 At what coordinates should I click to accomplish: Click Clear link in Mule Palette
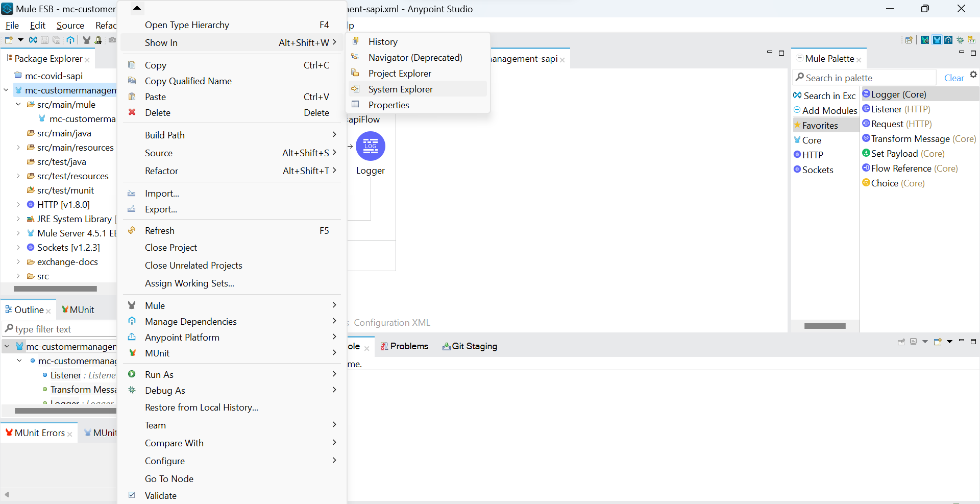953,78
